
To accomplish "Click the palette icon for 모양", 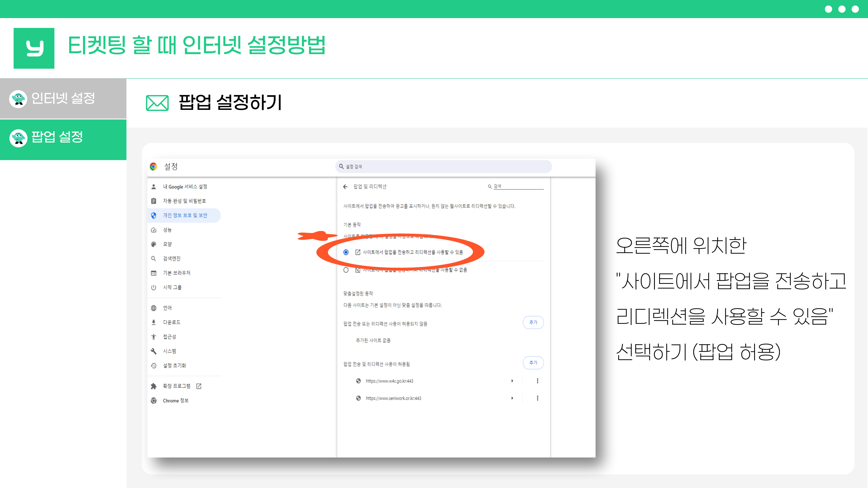I will point(154,244).
